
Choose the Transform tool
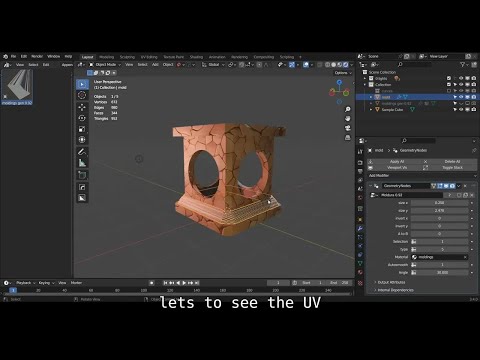pos(82,140)
